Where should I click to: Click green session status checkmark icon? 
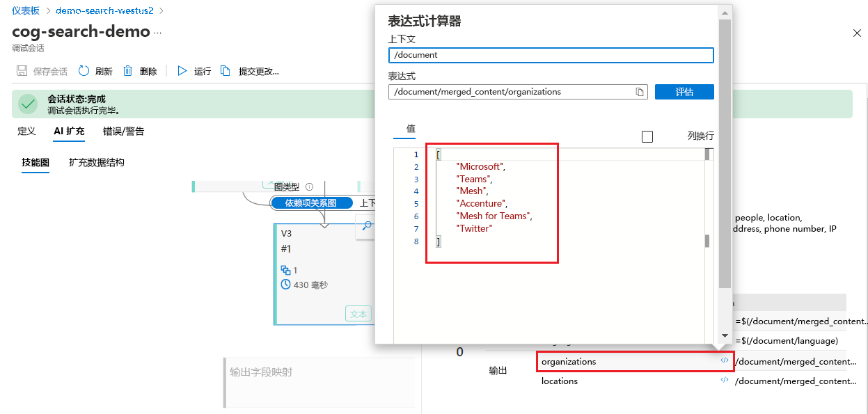coord(29,104)
